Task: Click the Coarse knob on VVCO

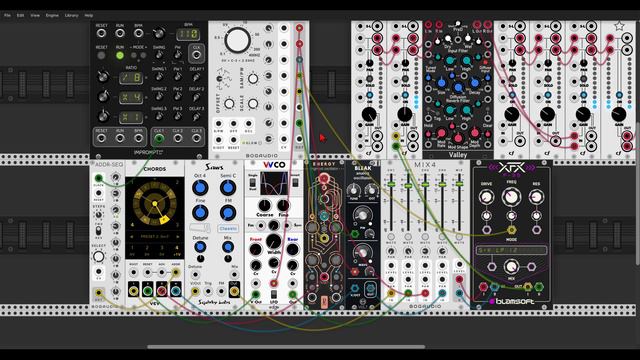Action: point(264,205)
